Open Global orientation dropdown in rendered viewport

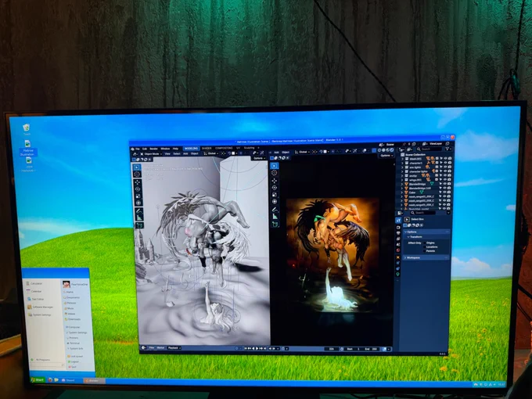[x=302, y=152]
